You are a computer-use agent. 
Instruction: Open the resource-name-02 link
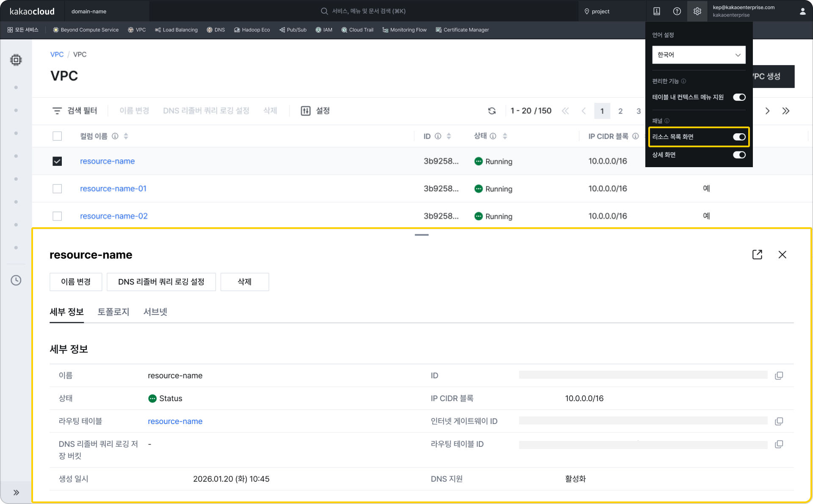pos(113,216)
